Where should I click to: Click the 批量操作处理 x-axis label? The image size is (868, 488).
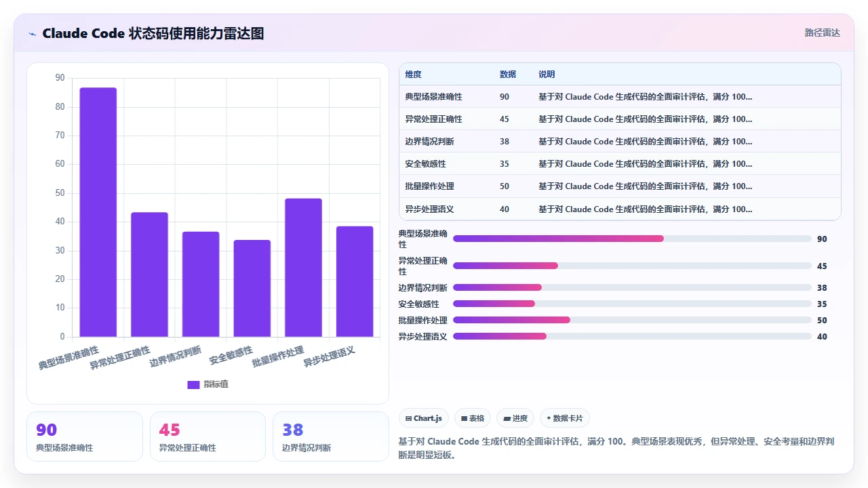click(277, 356)
